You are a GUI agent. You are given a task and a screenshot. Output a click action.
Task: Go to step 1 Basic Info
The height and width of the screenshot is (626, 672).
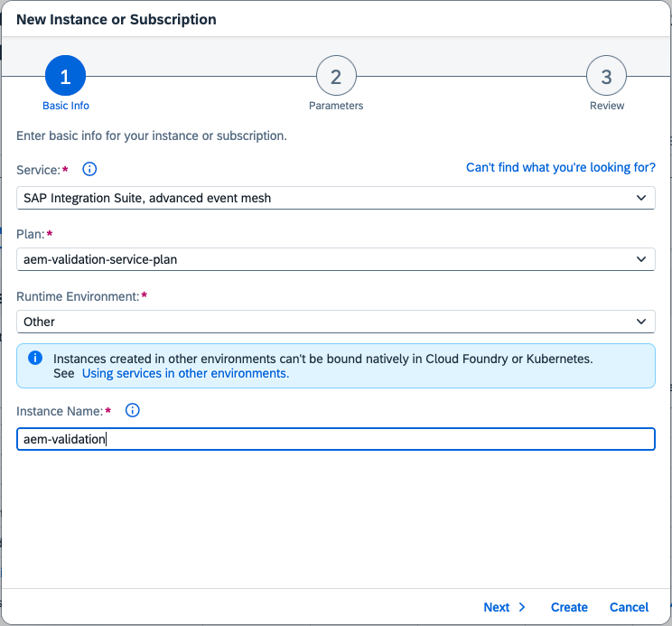(66, 76)
